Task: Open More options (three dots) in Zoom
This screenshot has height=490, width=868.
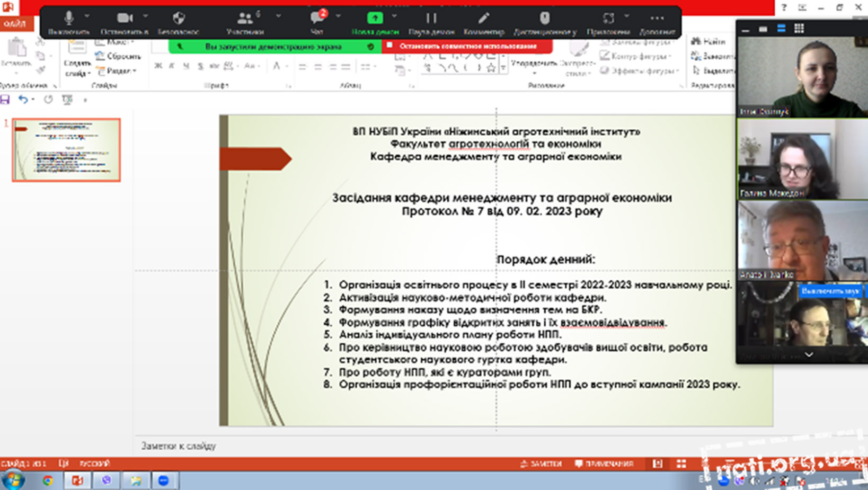Action: [657, 22]
